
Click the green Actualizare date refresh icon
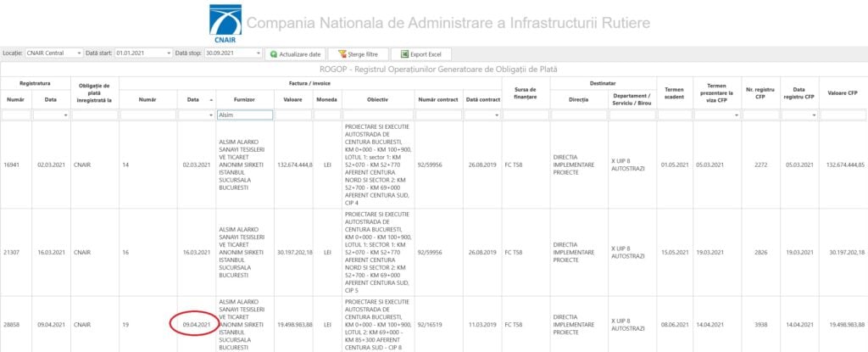click(x=273, y=53)
